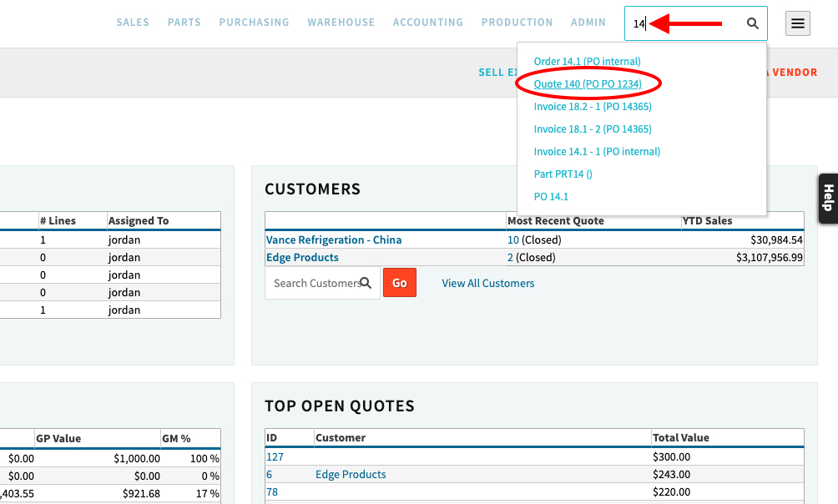Open the Help side tab

pyautogui.click(x=828, y=199)
